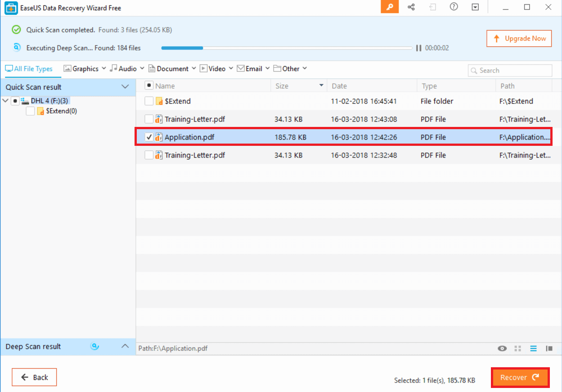The image size is (562, 392).
Task: Toggle the details pane icon
Action: [x=549, y=348]
